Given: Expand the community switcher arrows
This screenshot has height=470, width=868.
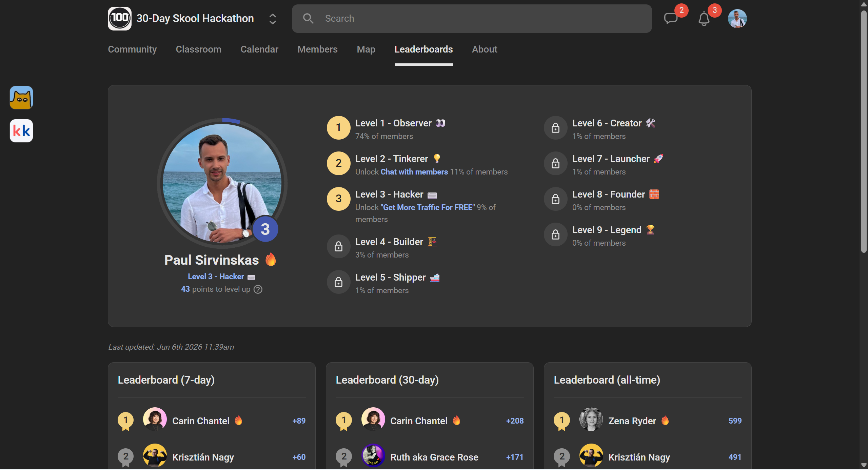Looking at the screenshot, I should click(273, 19).
